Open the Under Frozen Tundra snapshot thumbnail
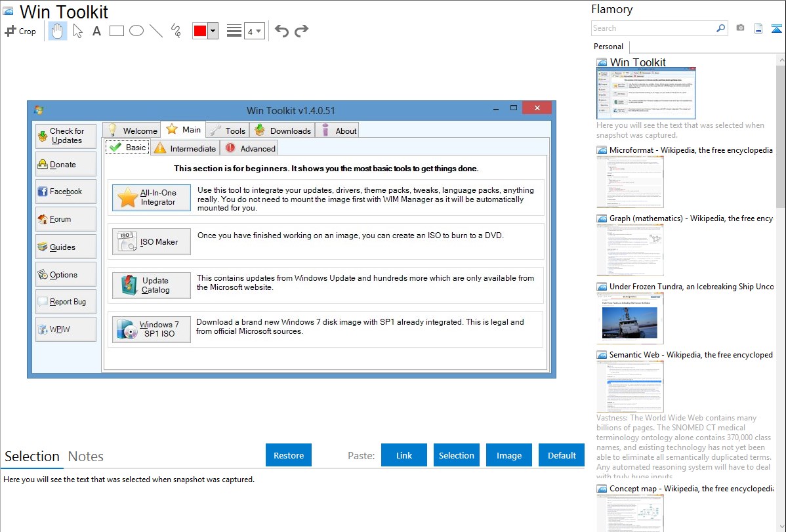Viewport: 786px width, 532px height. coord(630,318)
